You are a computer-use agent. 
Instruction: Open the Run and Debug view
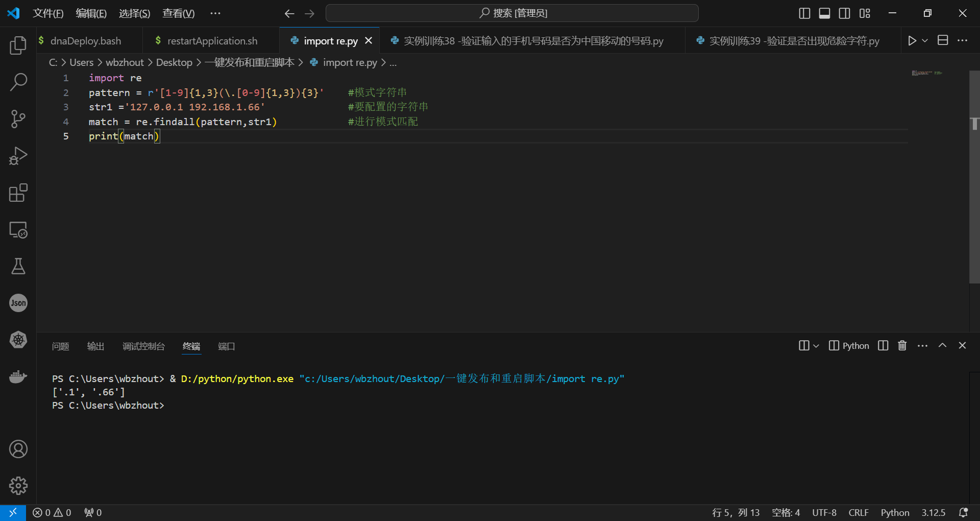[18, 156]
